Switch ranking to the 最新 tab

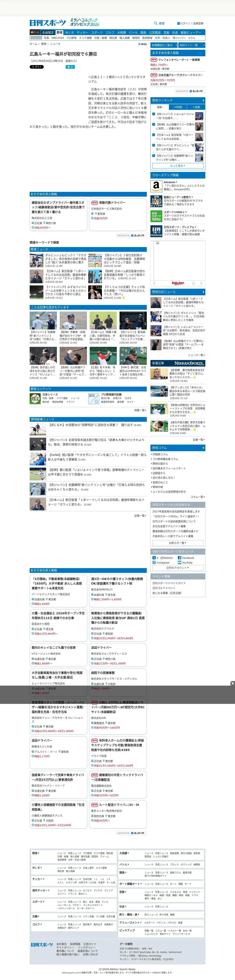(x=160, y=107)
